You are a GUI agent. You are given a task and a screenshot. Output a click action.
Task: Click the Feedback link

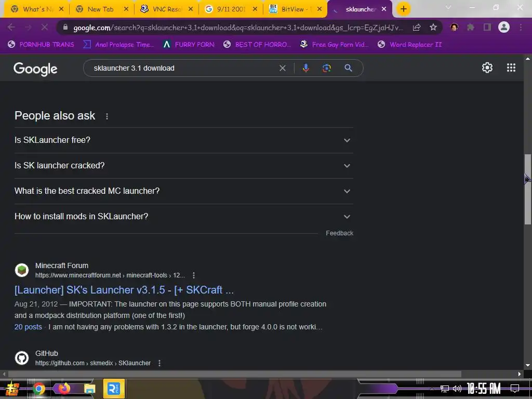(339, 233)
